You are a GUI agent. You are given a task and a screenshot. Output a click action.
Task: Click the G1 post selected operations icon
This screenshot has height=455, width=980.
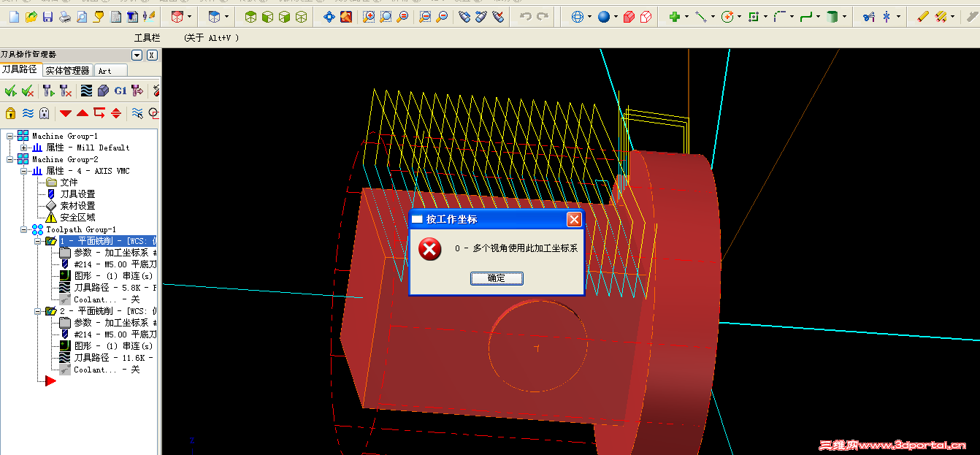120,91
